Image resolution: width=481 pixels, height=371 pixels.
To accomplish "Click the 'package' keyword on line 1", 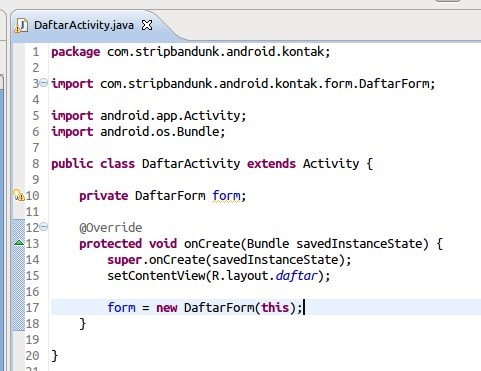I will (x=75, y=52).
